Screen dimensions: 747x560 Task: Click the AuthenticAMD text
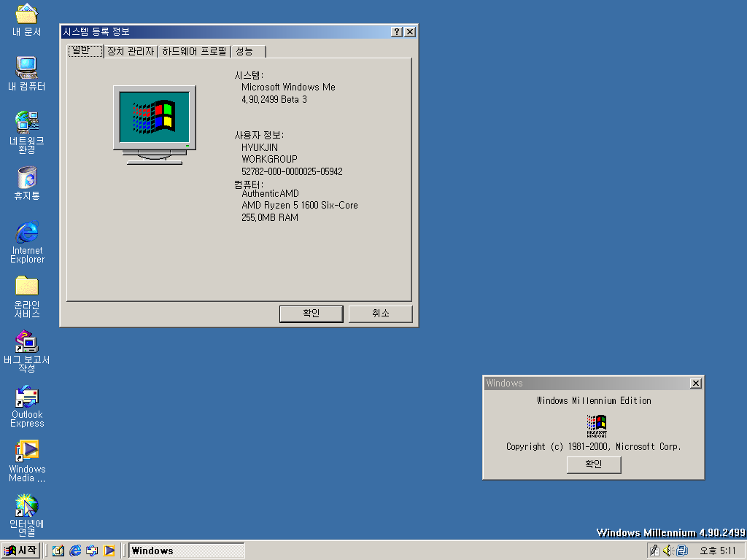click(x=270, y=193)
